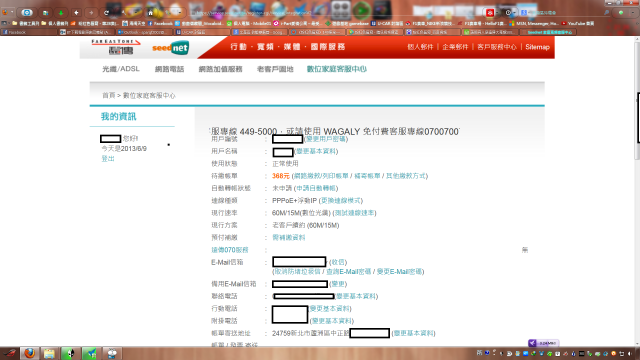Open U-CAR bookmark in bookmarks bar
This screenshot has width=640, height=360.
coord(387,24)
